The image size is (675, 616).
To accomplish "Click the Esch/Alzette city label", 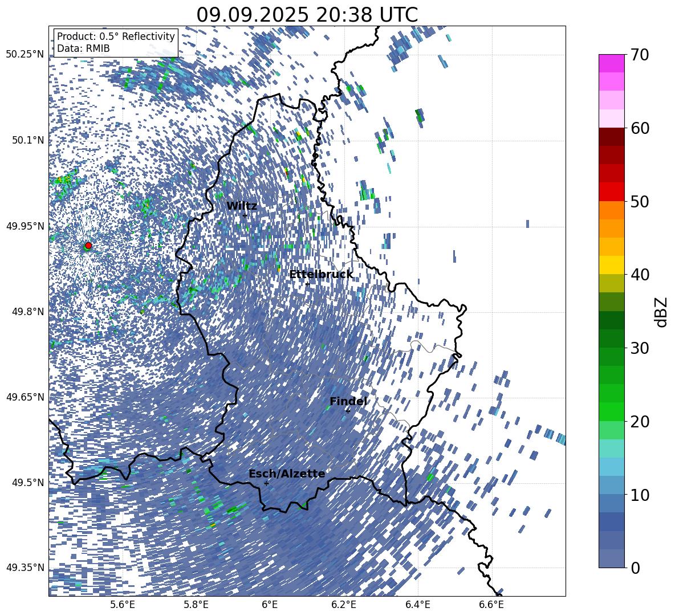I will [287, 474].
